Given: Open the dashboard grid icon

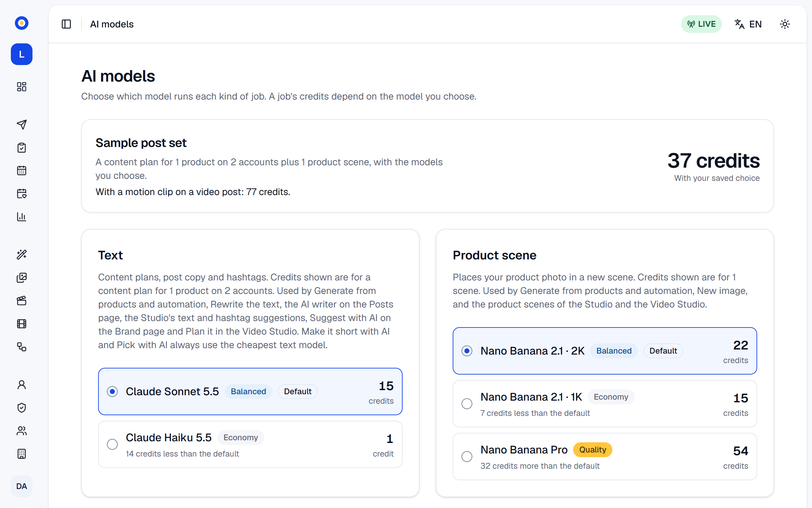Looking at the screenshot, I should click(x=22, y=87).
